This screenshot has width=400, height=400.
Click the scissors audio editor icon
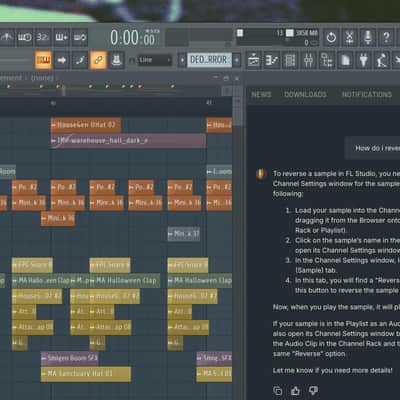(349, 37)
